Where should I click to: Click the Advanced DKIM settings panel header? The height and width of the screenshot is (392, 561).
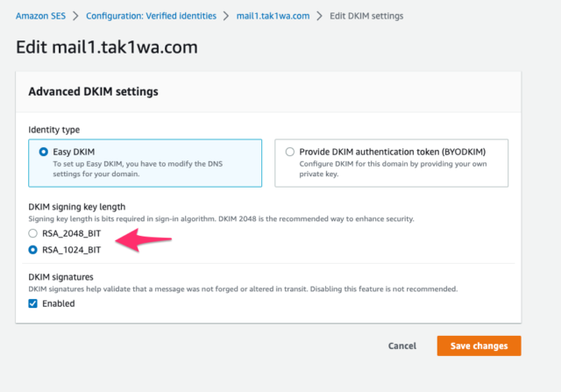click(x=268, y=92)
